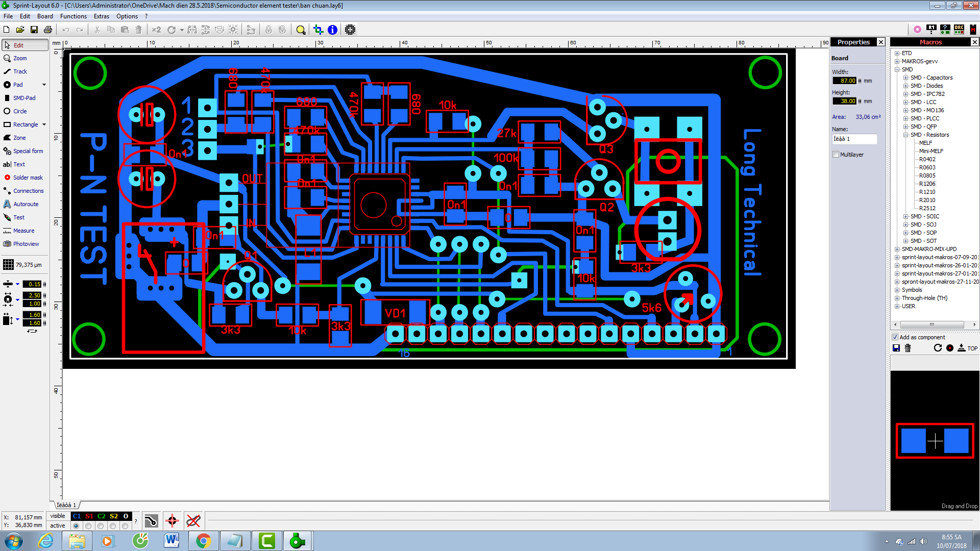Select the Mini-MELF macro

point(932,151)
